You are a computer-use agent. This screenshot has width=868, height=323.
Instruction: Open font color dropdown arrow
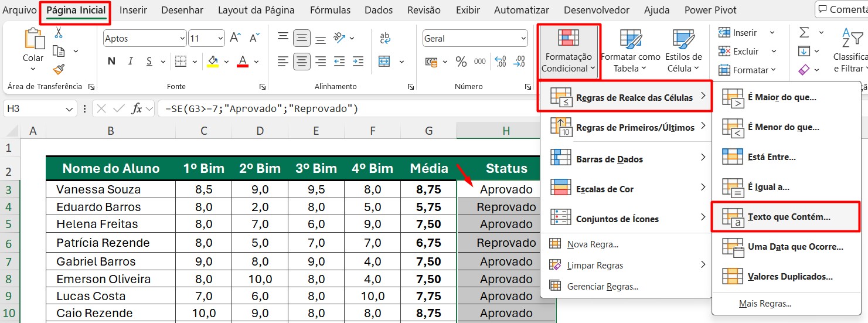(256, 61)
